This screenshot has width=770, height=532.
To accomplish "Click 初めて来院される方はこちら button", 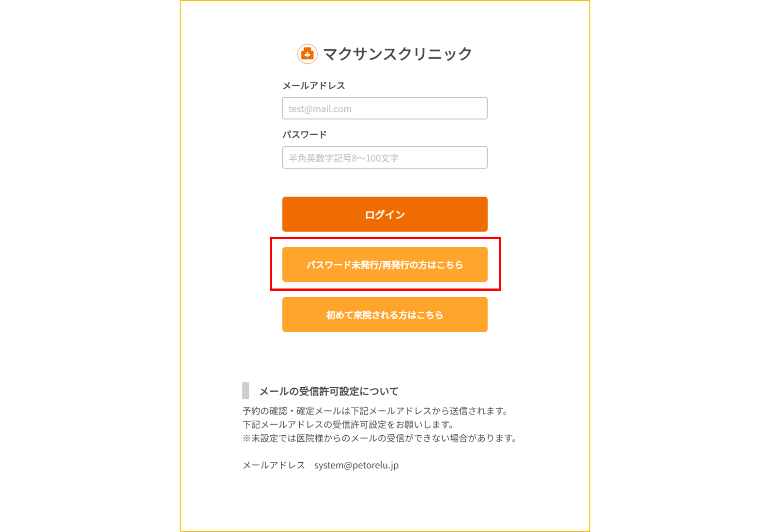I will pyautogui.click(x=385, y=315).
